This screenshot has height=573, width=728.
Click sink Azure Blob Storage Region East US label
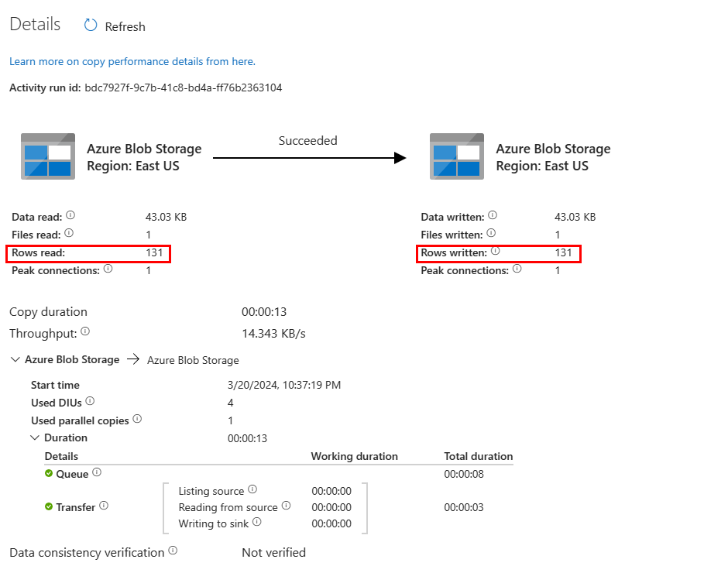tap(553, 157)
